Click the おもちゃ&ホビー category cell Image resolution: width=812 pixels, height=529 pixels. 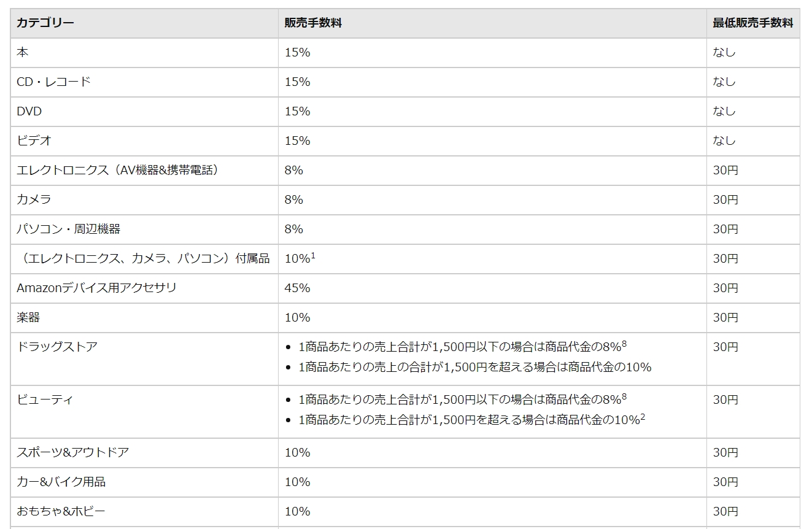coord(61,512)
